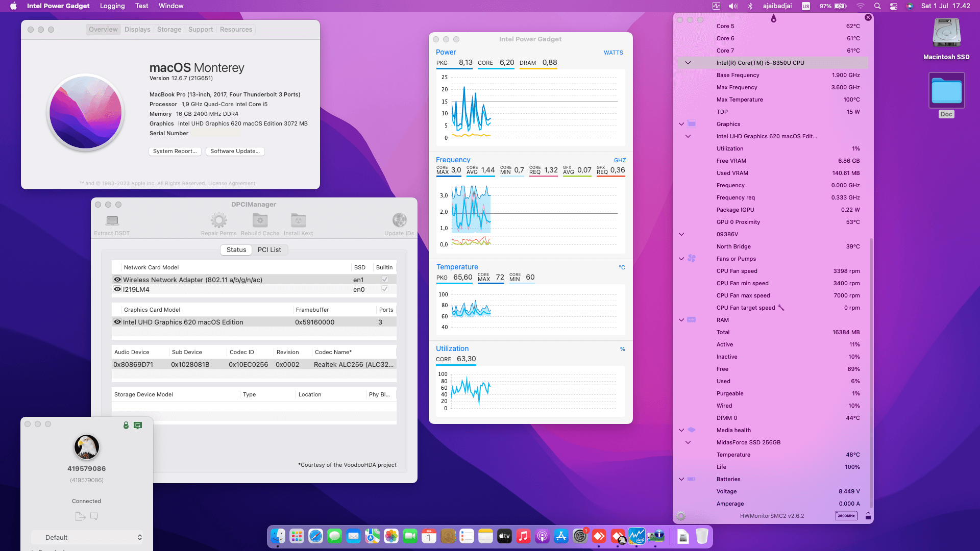
Task: Open HWMonitorSMC2 settings gear icon
Action: point(681,516)
